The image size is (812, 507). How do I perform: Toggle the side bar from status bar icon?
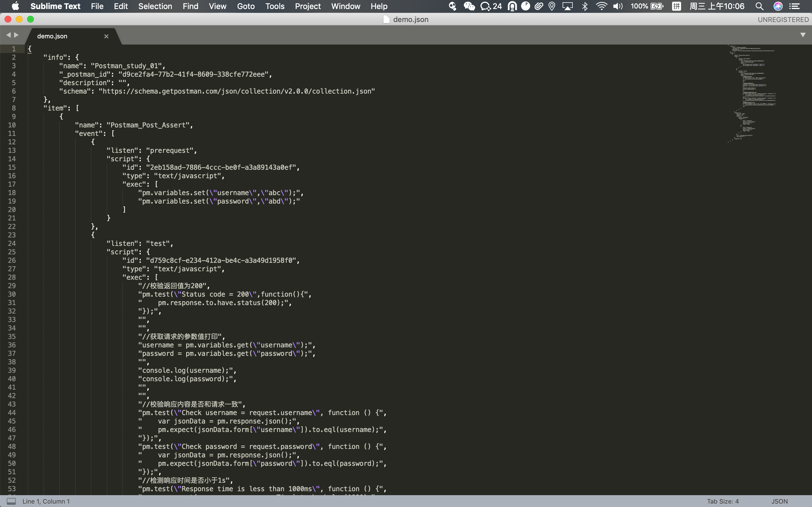point(11,501)
